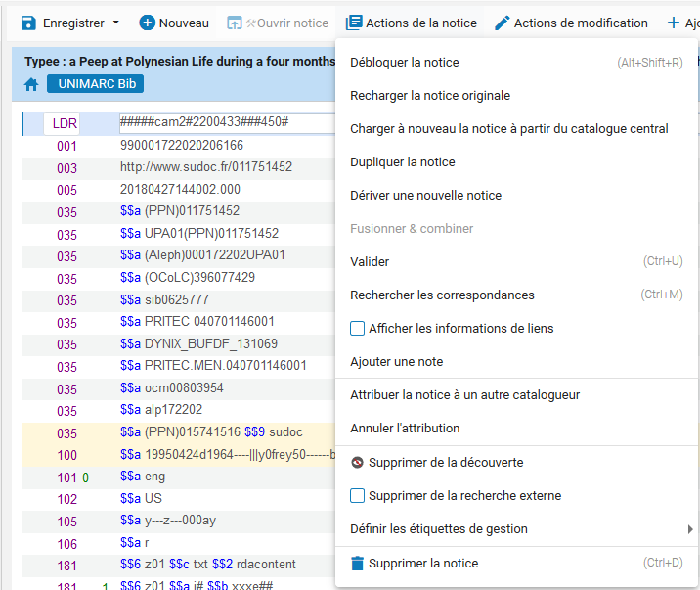Open the Enregistrer dropdown arrow

(x=115, y=23)
